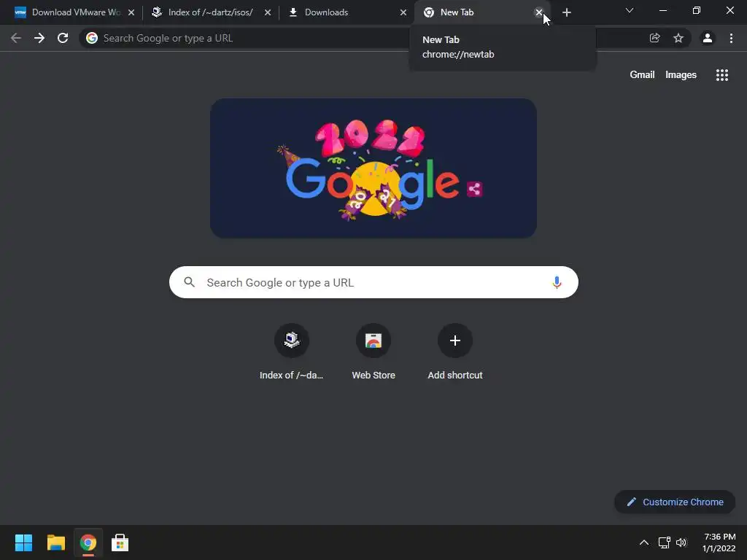
Task: Close the Index of /~dartz/isos/ tab
Action: 268,12
